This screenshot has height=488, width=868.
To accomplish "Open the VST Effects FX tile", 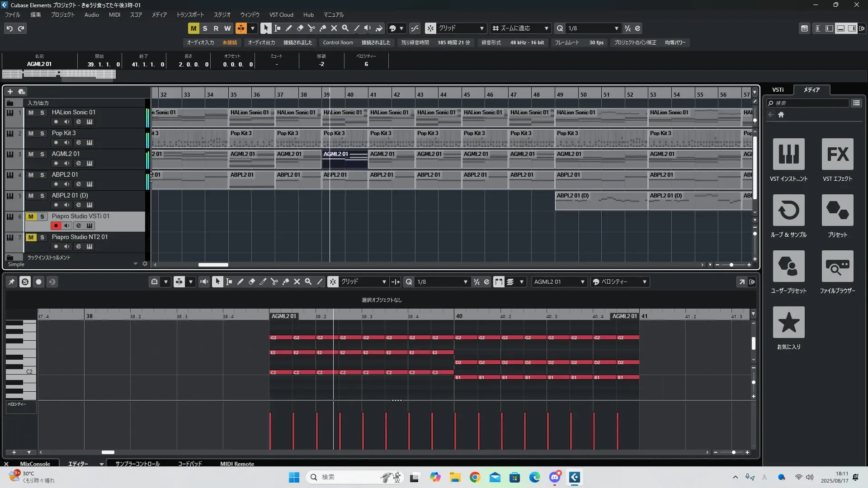I will 837,155.
